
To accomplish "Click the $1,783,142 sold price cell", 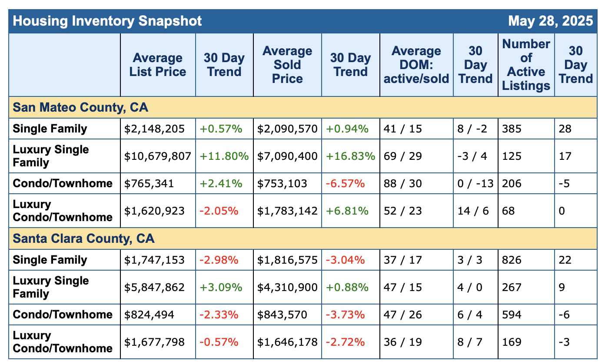I will [x=287, y=211].
